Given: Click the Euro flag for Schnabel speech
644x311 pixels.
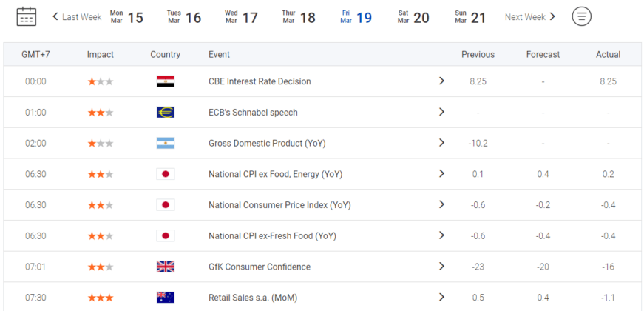Looking at the screenshot, I should [x=166, y=113].
